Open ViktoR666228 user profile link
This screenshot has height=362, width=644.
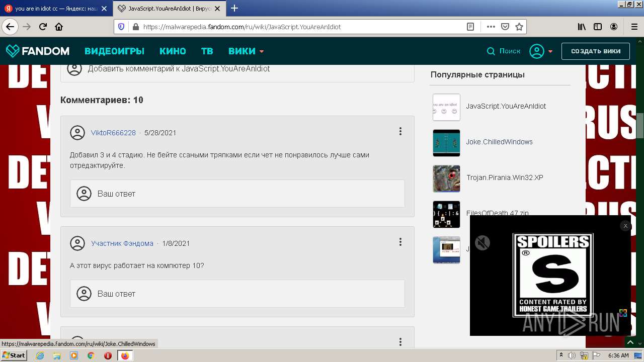point(113,133)
